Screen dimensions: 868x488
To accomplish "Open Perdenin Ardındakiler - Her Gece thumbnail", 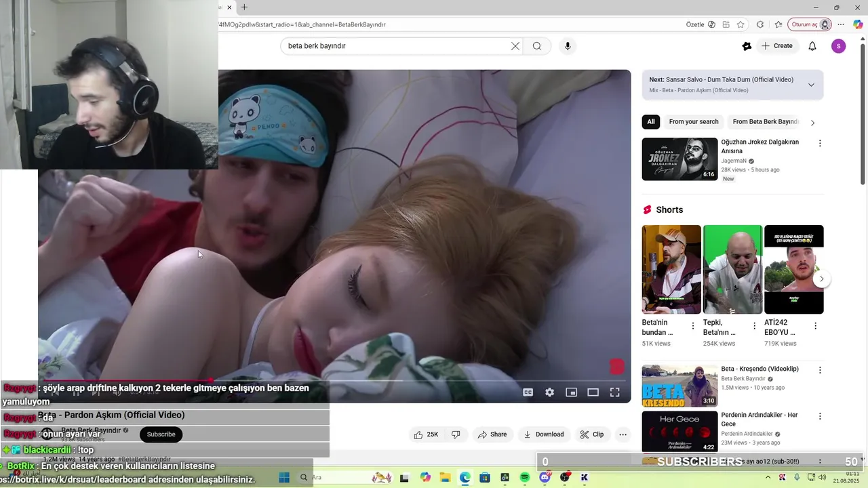I will 679,432.
